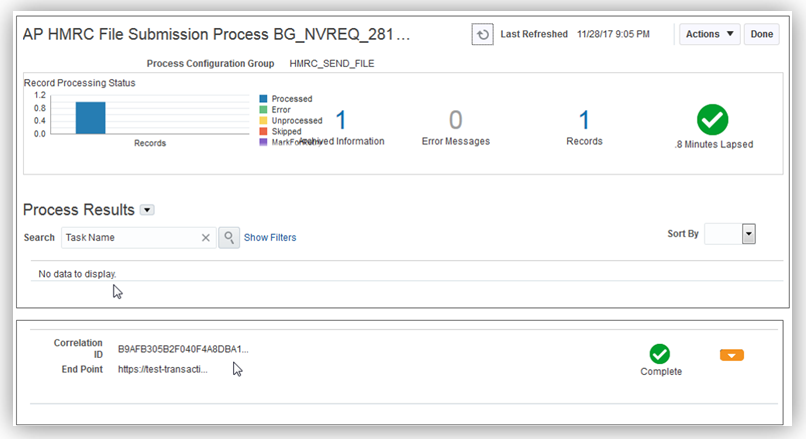
Task: Click the green checkmark above Minutes Lapsed
Action: click(x=712, y=120)
